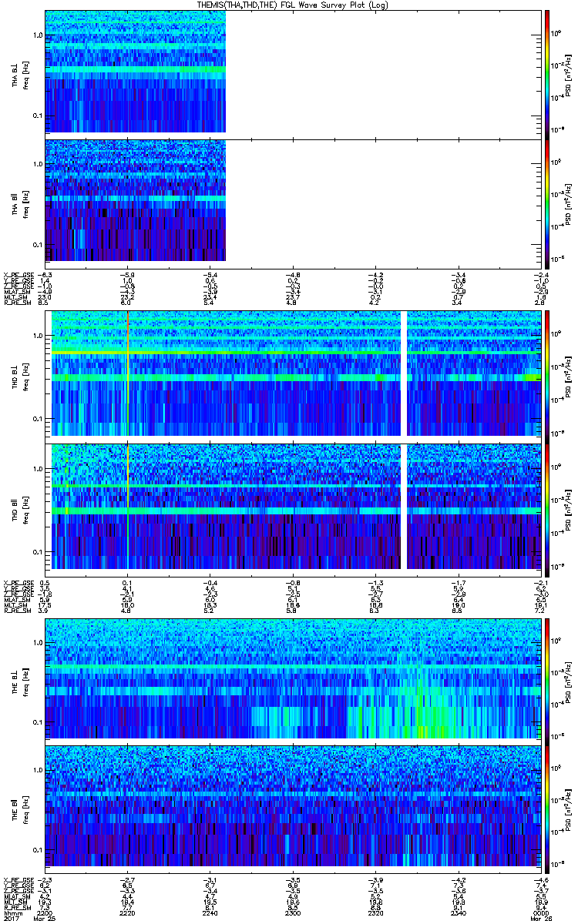The width and height of the screenshot is (578, 924).
Task: Click the 2300 time tick label
Action: click(294, 913)
